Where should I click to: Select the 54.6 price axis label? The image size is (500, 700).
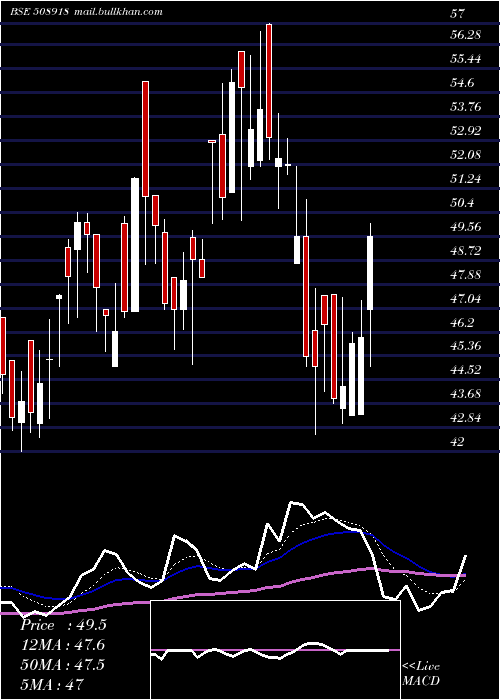pyautogui.click(x=463, y=83)
